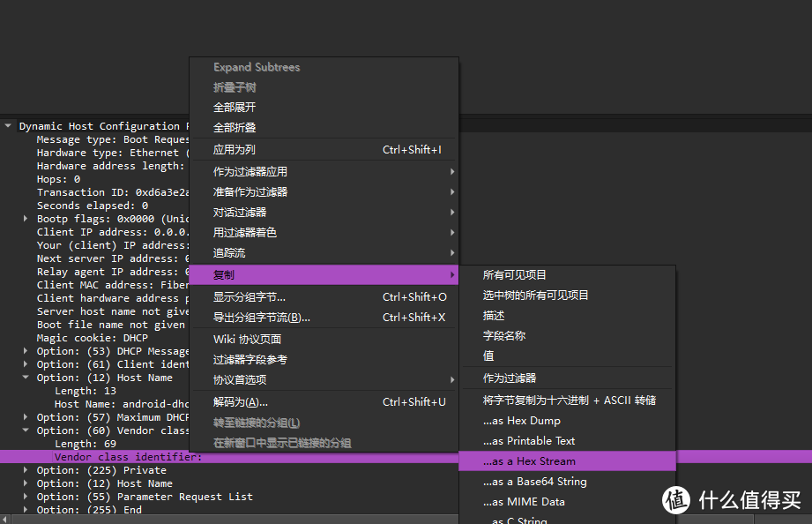Screen dimensions: 812x524
Task: Open the 复制 copy submenu
Action: [324, 274]
